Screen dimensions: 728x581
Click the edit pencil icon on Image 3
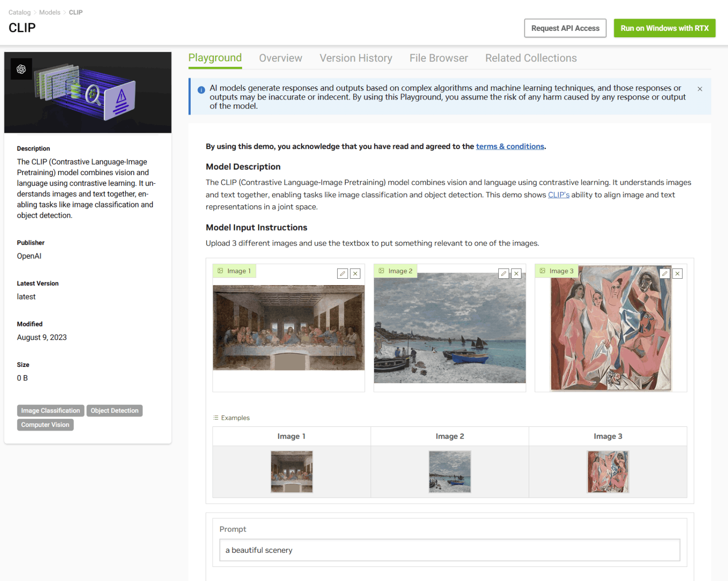[665, 273]
